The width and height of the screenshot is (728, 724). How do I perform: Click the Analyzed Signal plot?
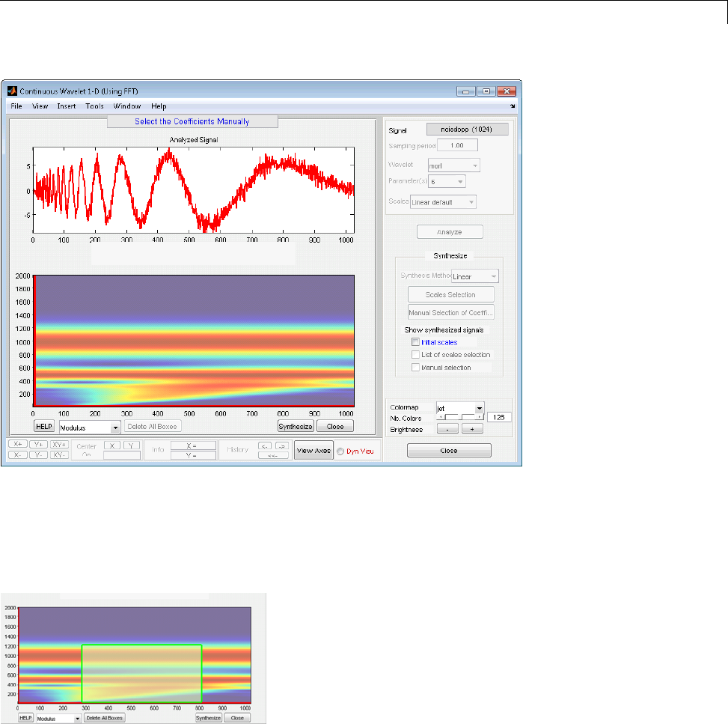pyautogui.click(x=194, y=190)
